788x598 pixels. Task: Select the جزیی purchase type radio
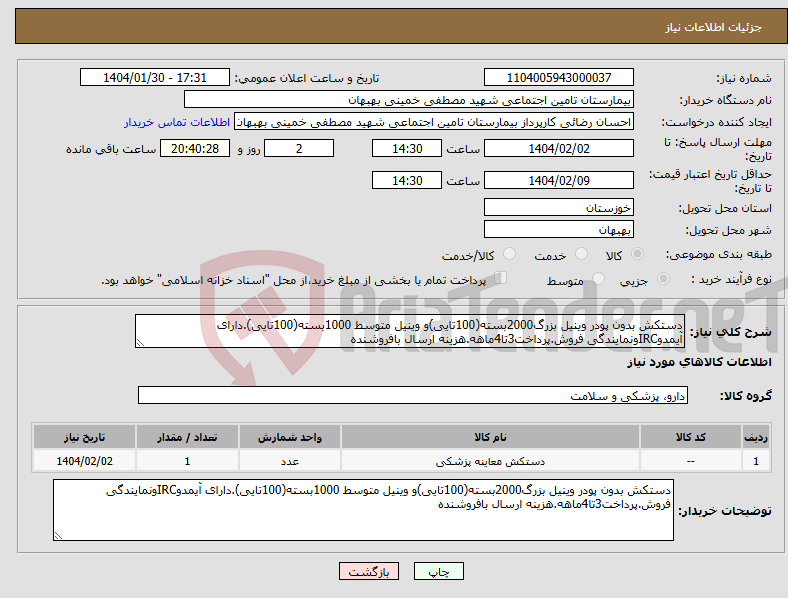tap(663, 278)
